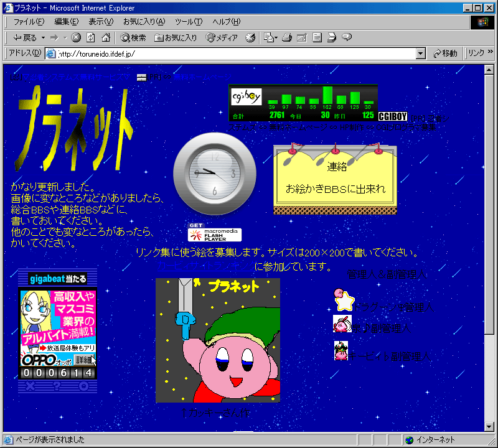Click the 'ページが表示されました' status text

pyautogui.click(x=50, y=440)
